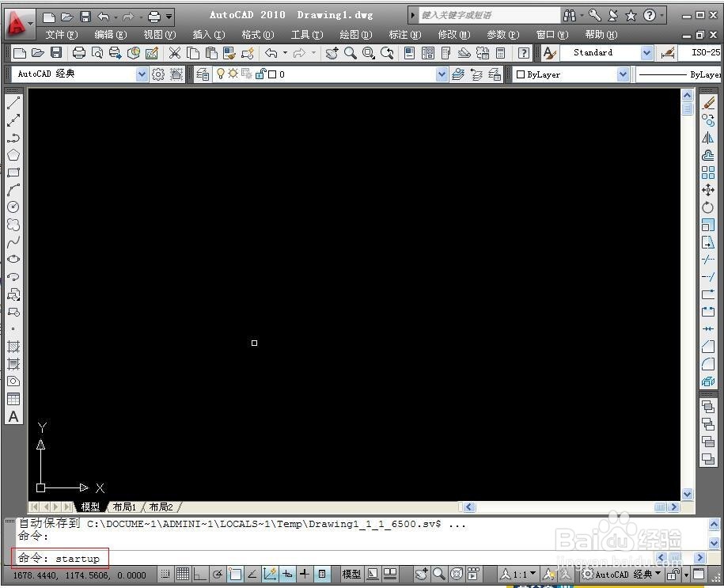Open the Layer Properties Manager
Image resolution: width=724 pixels, height=588 pixels.
(203, 74)
